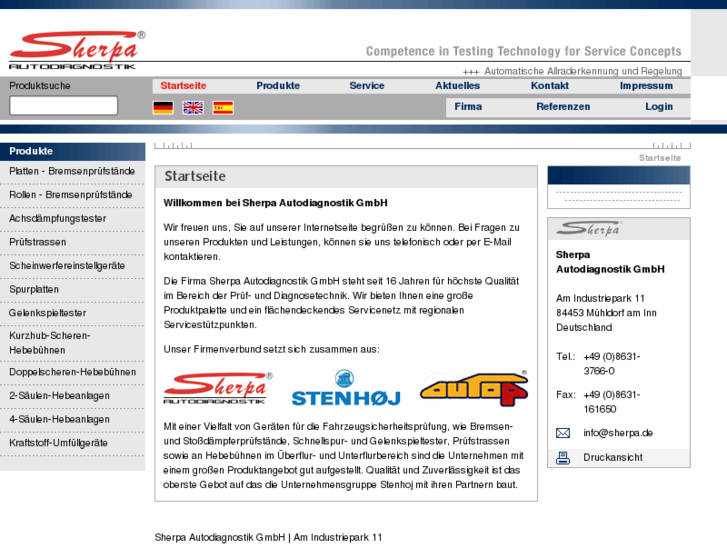Click the Sherpa Autodiagnostik header logo
This screenshot has height=545, width=727.
(x=77, y=50)
